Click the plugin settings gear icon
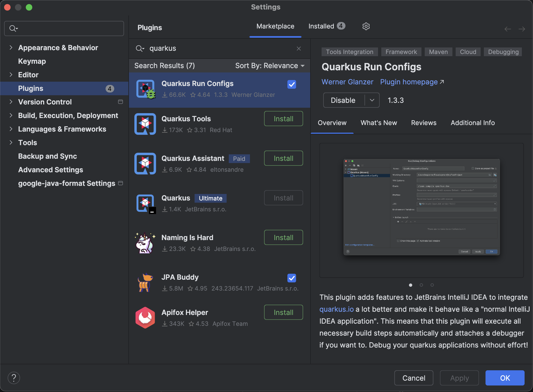Viewport: 533px width, 392px height. click(366, 26)
